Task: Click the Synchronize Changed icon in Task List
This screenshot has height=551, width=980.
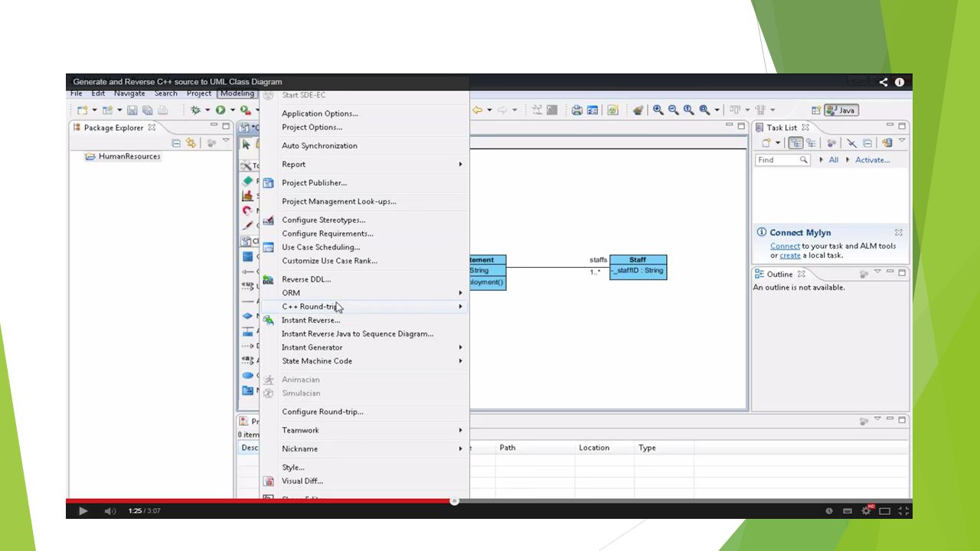Action: point(887,143)
